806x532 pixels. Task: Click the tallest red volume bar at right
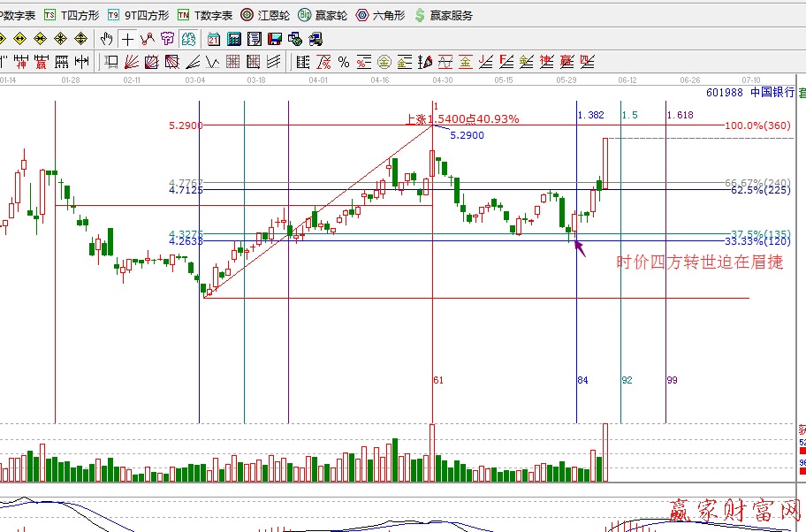tap(605, 452)
